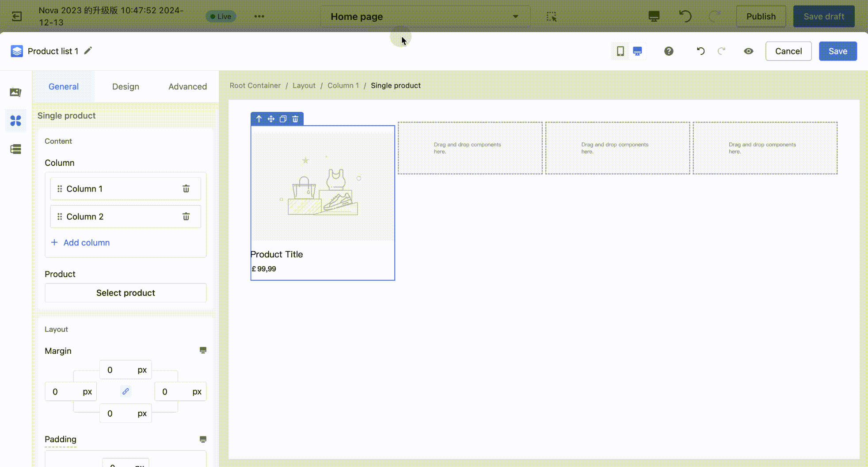The width and height of the screenshot is (868, 467).
Task: Delete Column 1 with its trash icon
Action: pos(186,189)
